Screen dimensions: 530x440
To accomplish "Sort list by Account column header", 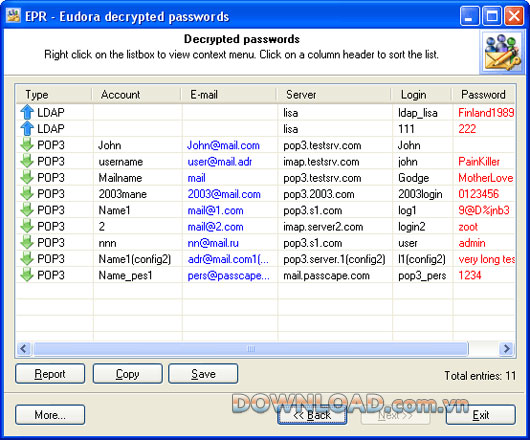I will tap(136, 95).
